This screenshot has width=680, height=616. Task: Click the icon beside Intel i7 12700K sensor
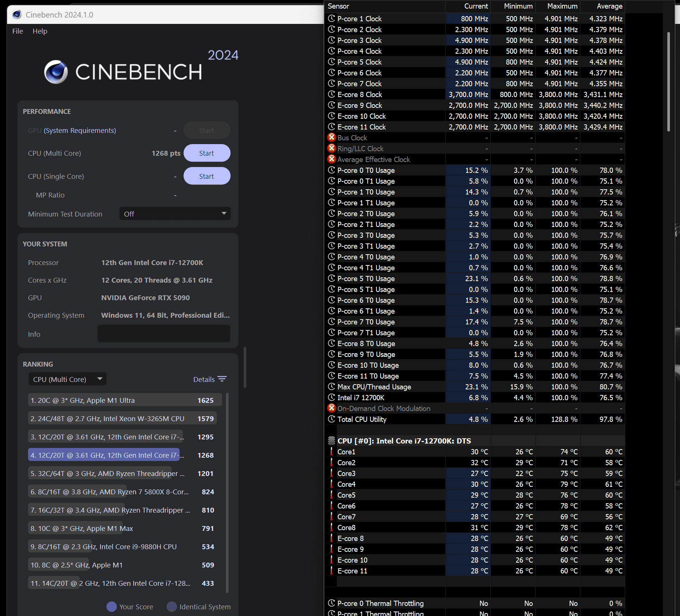point(331,397)
